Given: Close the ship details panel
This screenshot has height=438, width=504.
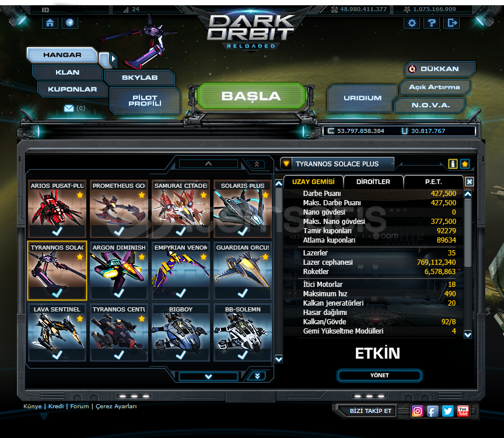Looking at the screenshot, I should [x=469, y=182].
